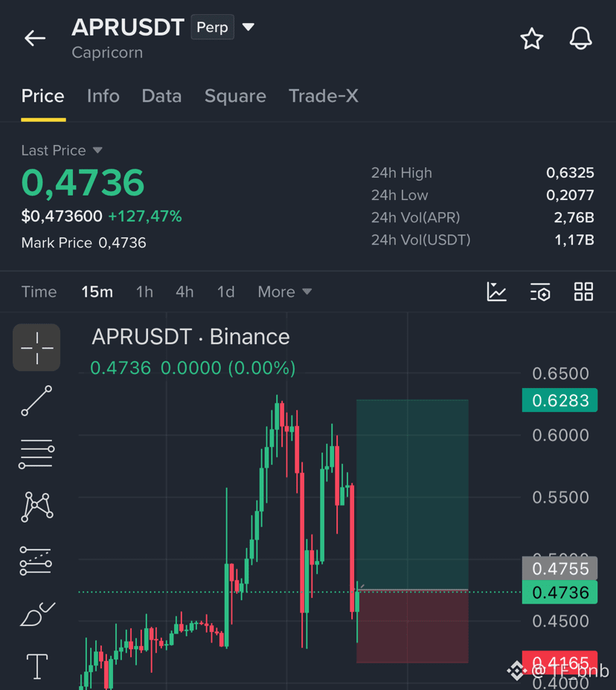The image size is (616, 690).
Task: Select the 4h interval
Action: [x=185, y=291]
